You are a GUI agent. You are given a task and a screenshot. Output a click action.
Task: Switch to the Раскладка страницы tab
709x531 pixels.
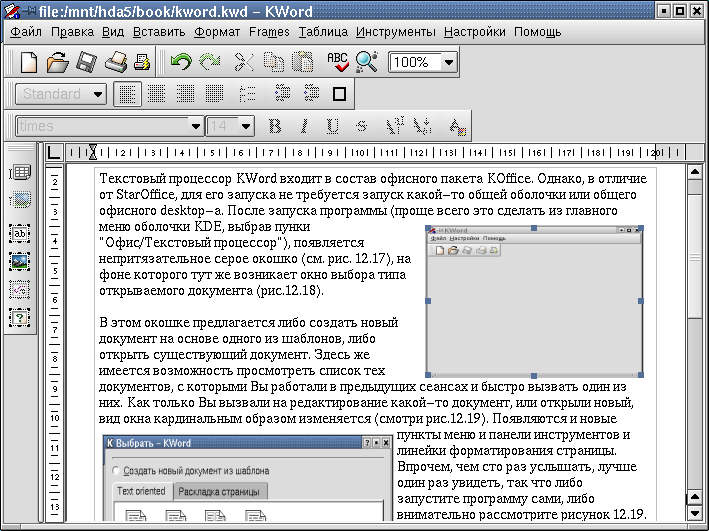point(220,492)
